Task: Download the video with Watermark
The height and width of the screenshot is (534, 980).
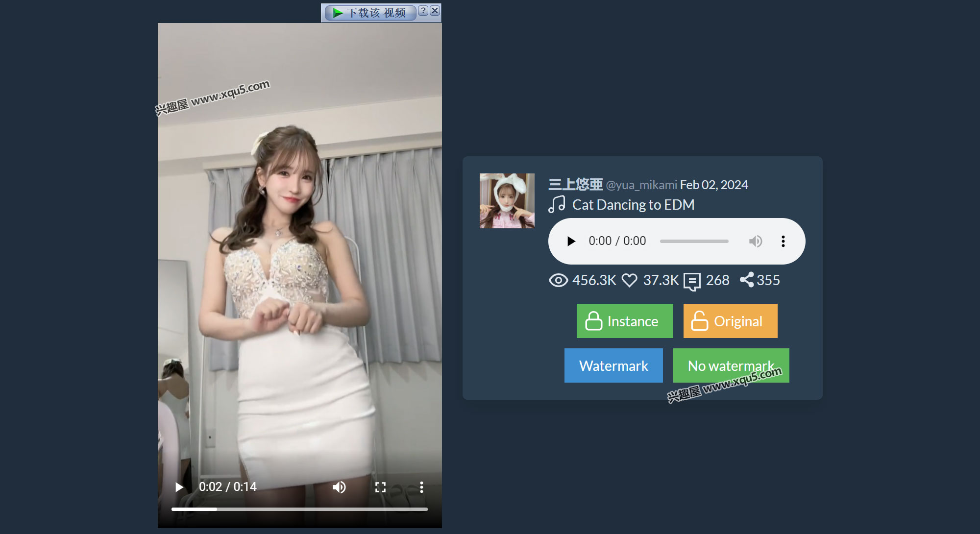Action: [613, 365]
